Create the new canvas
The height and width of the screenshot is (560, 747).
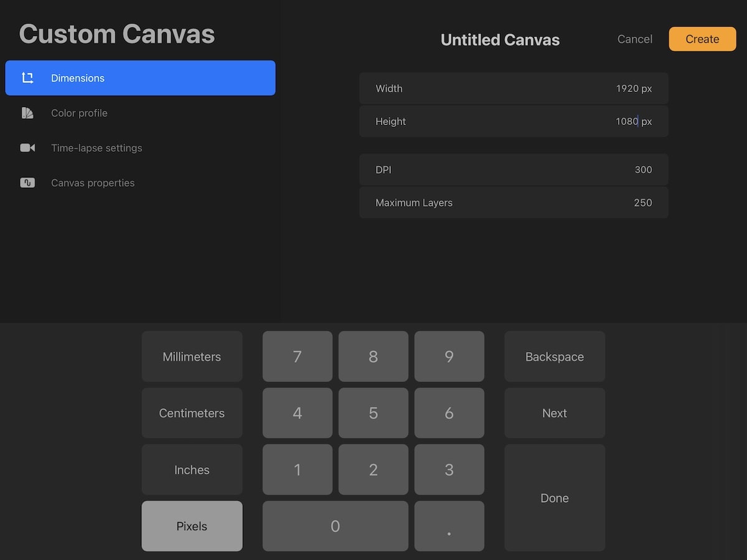coord(702,39)
